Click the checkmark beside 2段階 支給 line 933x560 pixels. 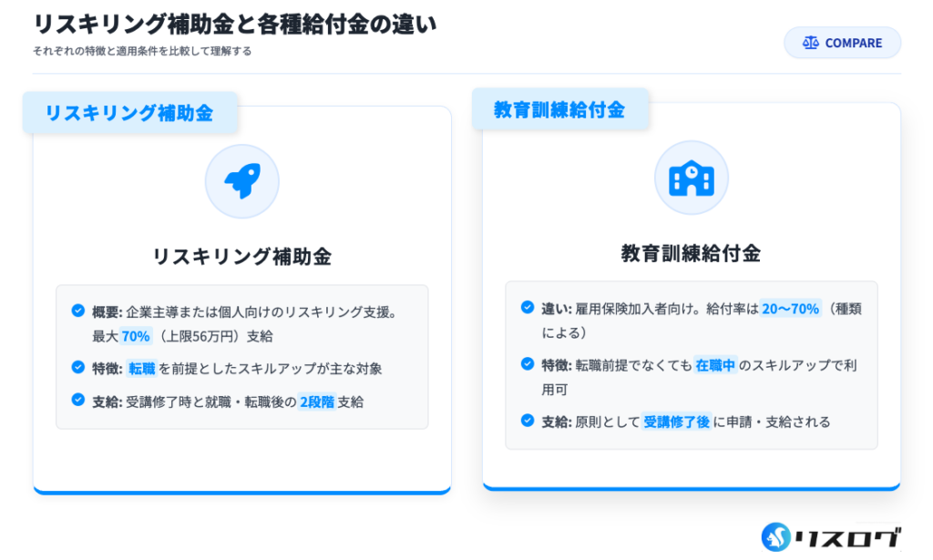click(x=78, y=400)
